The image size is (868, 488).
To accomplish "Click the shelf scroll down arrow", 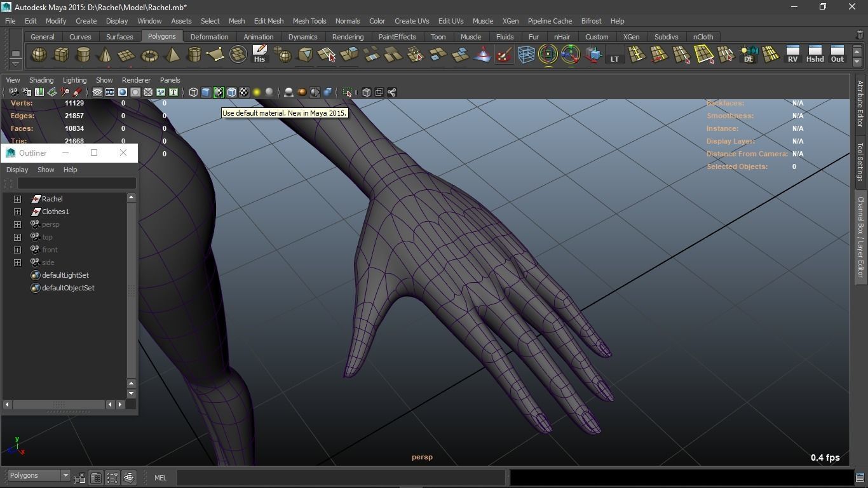I will pyautogui.click(x=857, y=62).
